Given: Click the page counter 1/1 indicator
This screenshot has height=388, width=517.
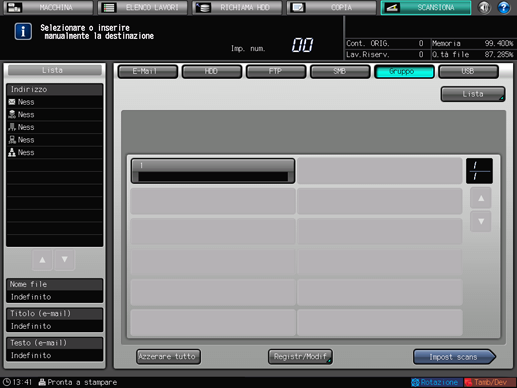Looking at the screenshot, I should pos(479,171).
